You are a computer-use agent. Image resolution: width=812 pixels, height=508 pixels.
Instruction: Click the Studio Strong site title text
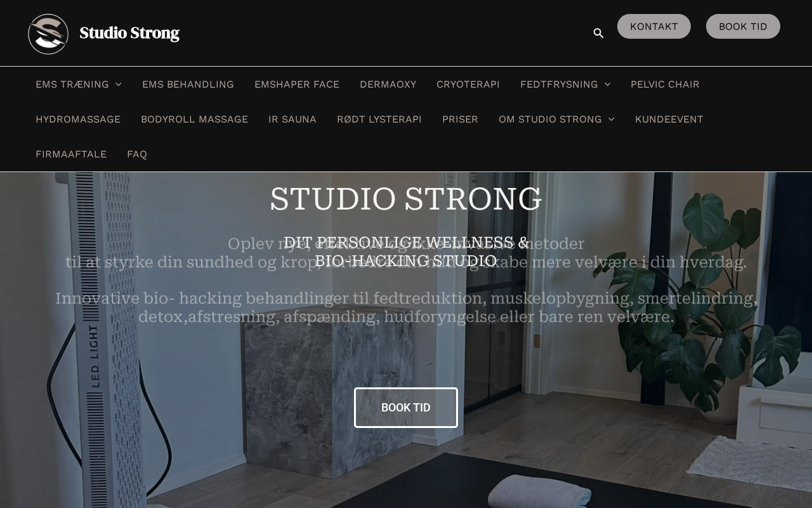(129, 33)
